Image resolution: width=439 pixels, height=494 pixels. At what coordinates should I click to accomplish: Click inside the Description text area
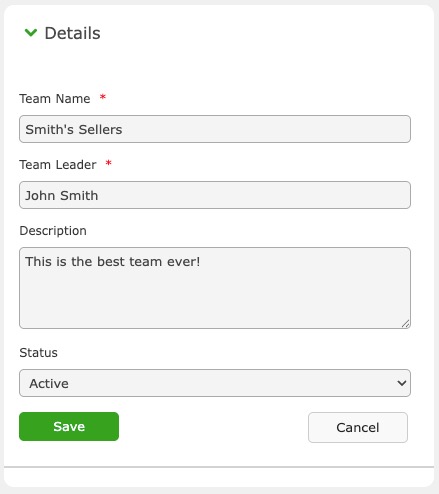tap(215, 288)
